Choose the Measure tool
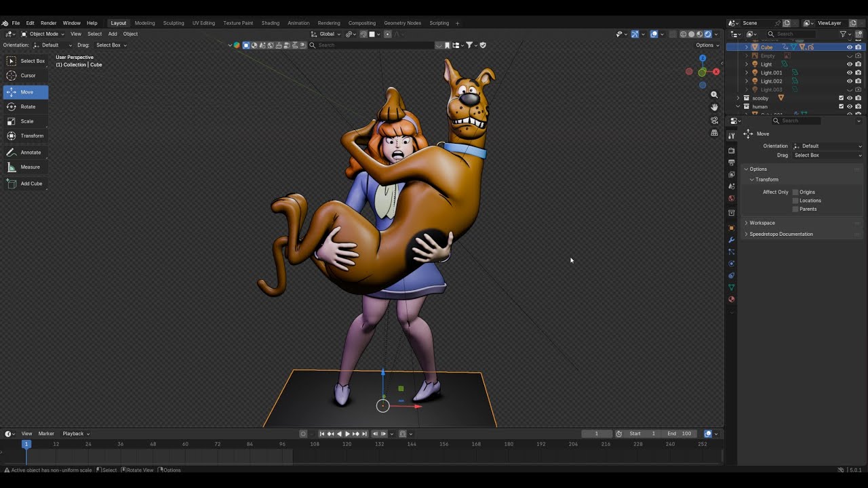 coord(26,167)
